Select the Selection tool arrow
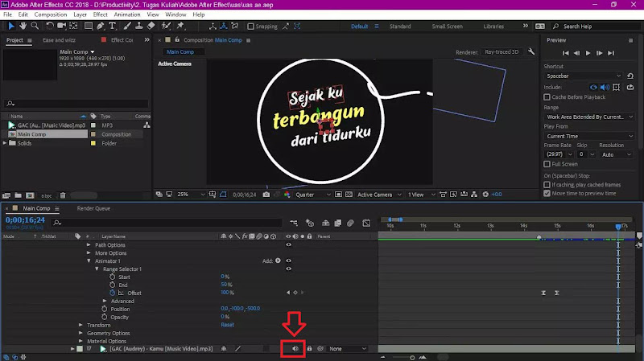The height and width of the screenshot is (361, 644). 11,26
